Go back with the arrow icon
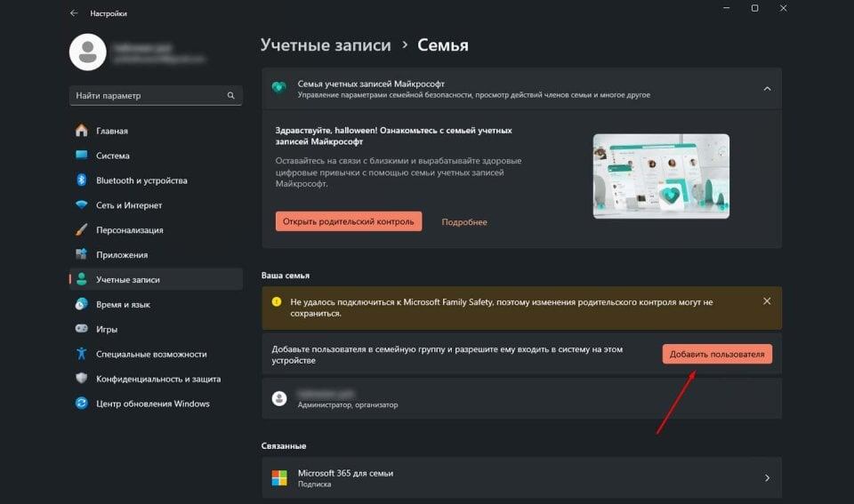 [74, 13]
